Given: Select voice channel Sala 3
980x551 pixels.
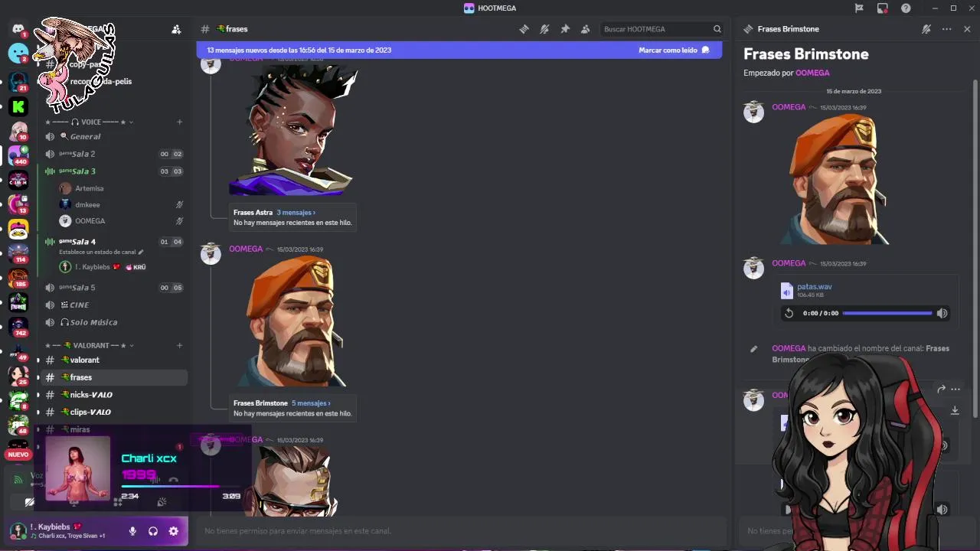Looking at the screenshot, I should coord(114,171).
